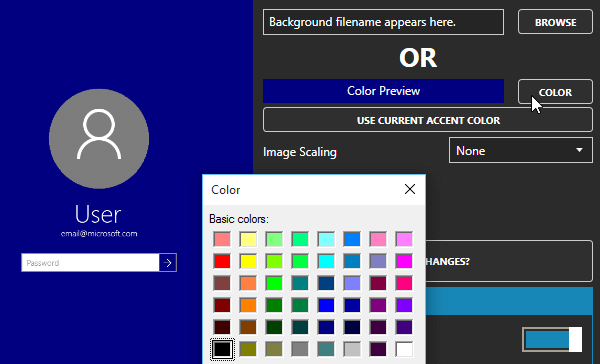600x364 pixels.
Task: Click the BROWSE button
Action: (555, 22)
